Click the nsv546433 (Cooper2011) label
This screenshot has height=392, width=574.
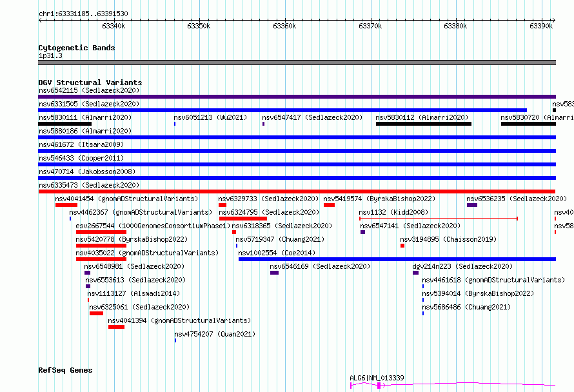(81, 158)
